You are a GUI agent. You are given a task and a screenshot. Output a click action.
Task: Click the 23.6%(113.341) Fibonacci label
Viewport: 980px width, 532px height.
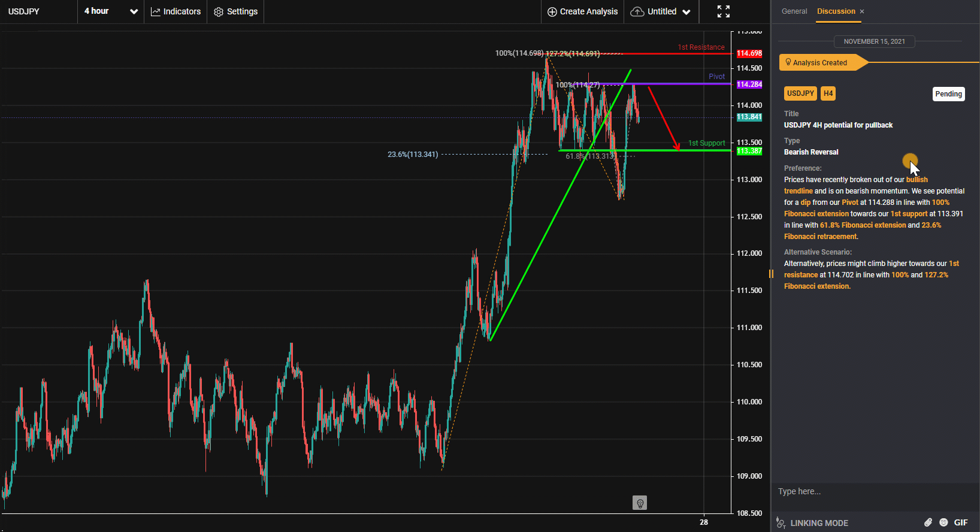(413, 155)
